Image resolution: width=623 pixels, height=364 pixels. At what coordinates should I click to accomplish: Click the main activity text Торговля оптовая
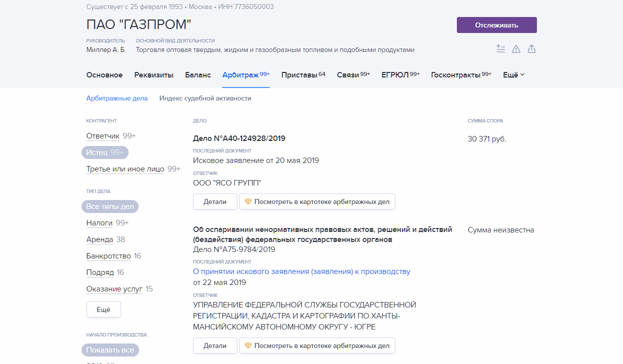275,50
